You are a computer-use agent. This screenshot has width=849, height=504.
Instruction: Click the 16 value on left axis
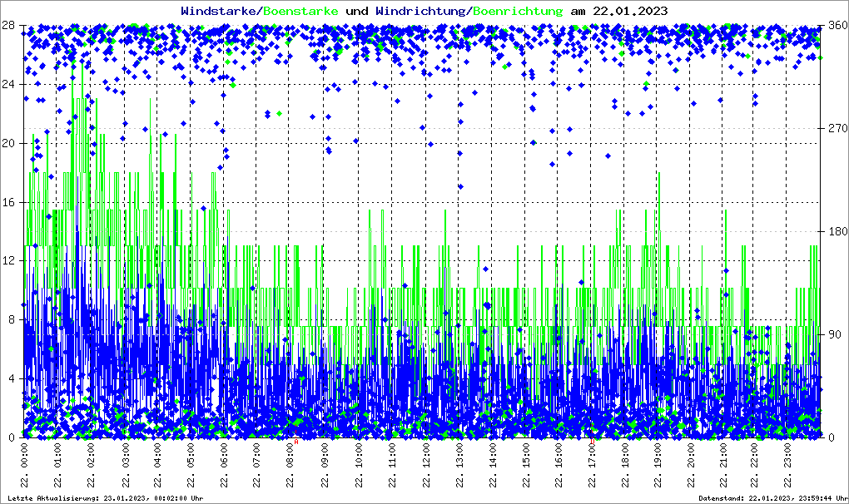9,202
